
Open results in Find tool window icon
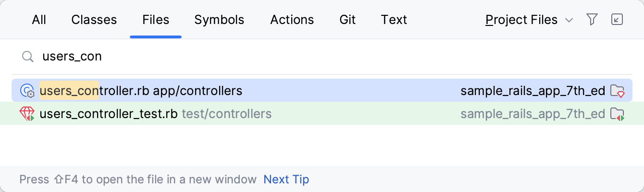(x=617, y=20)
